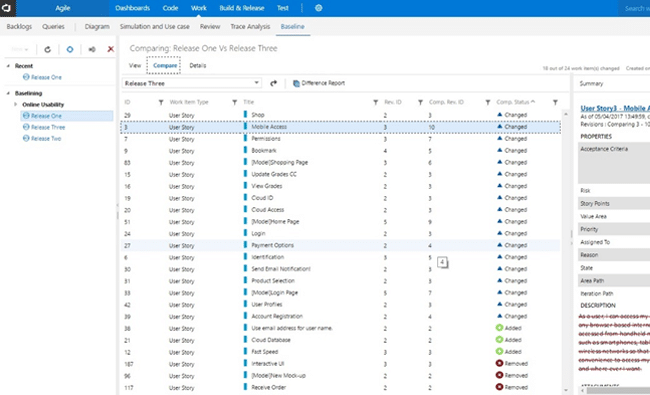This screenshot has width=650, height=395.
Task: Click the Added status icon for Cloud Database
Action: point(499,340)
